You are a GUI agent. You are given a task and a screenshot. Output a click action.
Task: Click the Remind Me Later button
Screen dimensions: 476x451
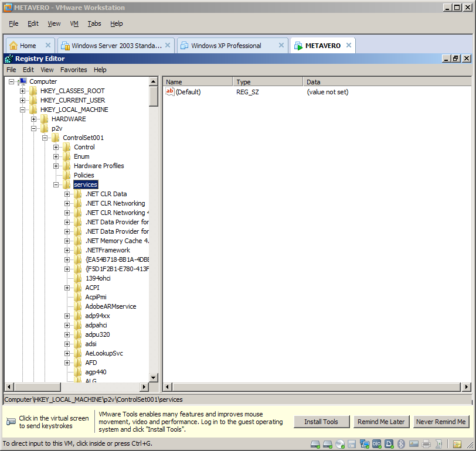(381, 422)
